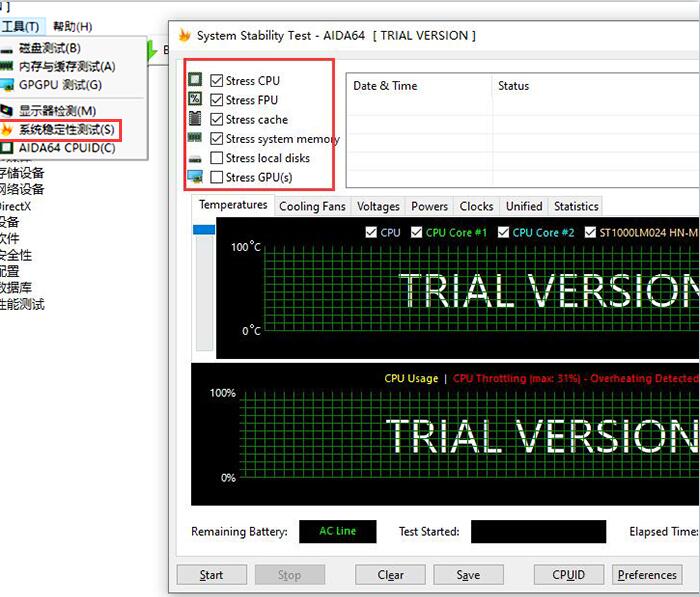Click the Stress GPU monitor icon
Screen dimensions: 700x597
[x=195, y=177]
